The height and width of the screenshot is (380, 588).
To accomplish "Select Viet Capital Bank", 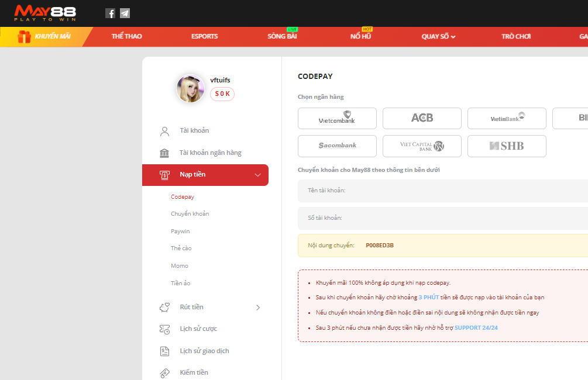I will [x=422, y=146].
